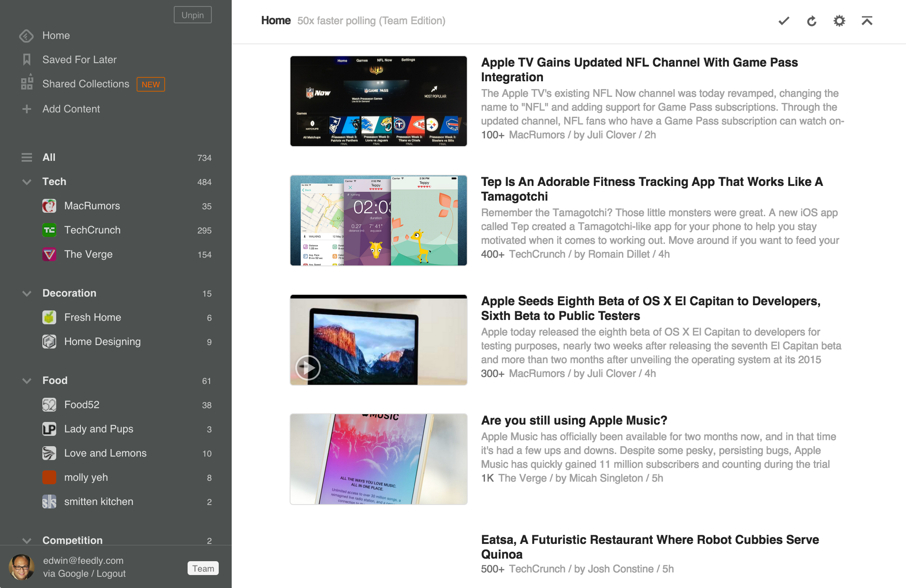Collapse the Food category expander
Viewport: 906px width, 588px height.
(26, 380)
